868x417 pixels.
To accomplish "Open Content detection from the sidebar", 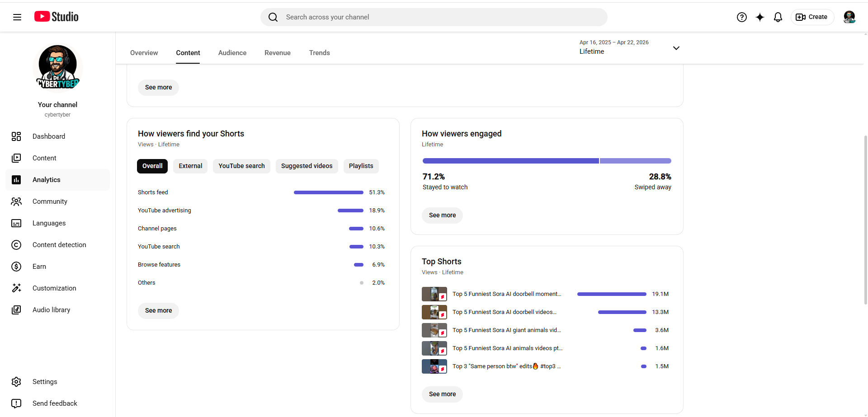I will (59, 245).
